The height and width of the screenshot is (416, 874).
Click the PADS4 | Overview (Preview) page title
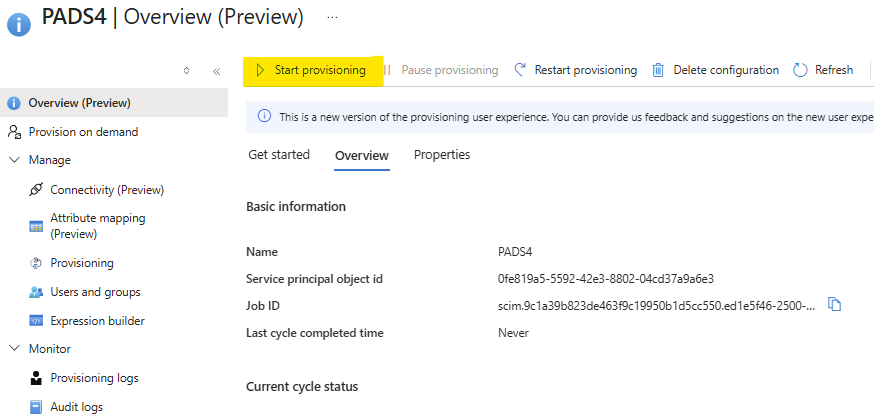coord(172,18)
